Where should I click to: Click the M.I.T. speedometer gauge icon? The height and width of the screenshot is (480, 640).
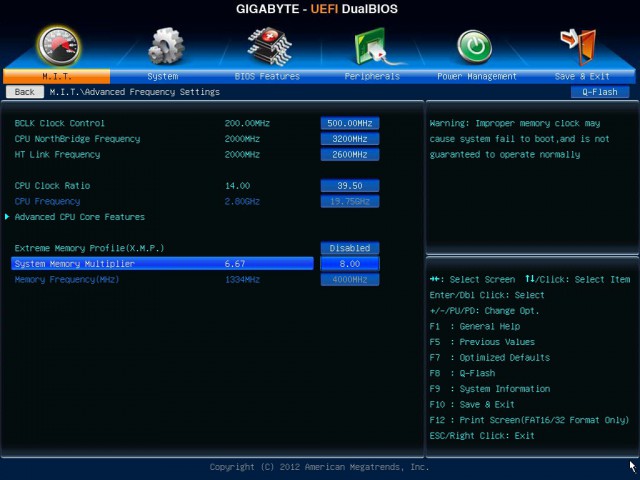click(59, 46)
